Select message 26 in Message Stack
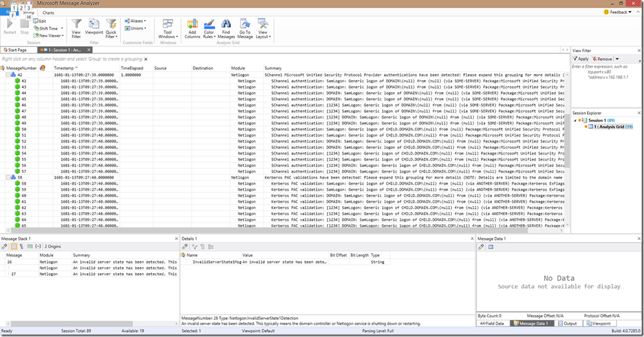The image size is (644, 337). [90, 262]
